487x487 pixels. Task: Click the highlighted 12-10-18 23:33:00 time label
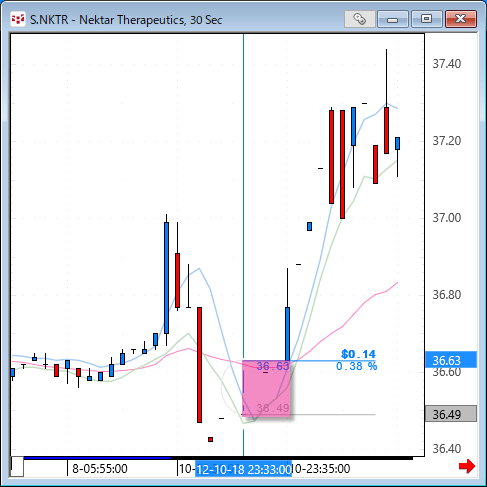243,469
